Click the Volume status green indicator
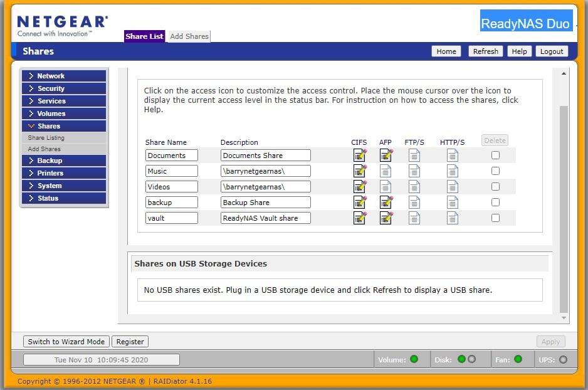 (414, 359)
